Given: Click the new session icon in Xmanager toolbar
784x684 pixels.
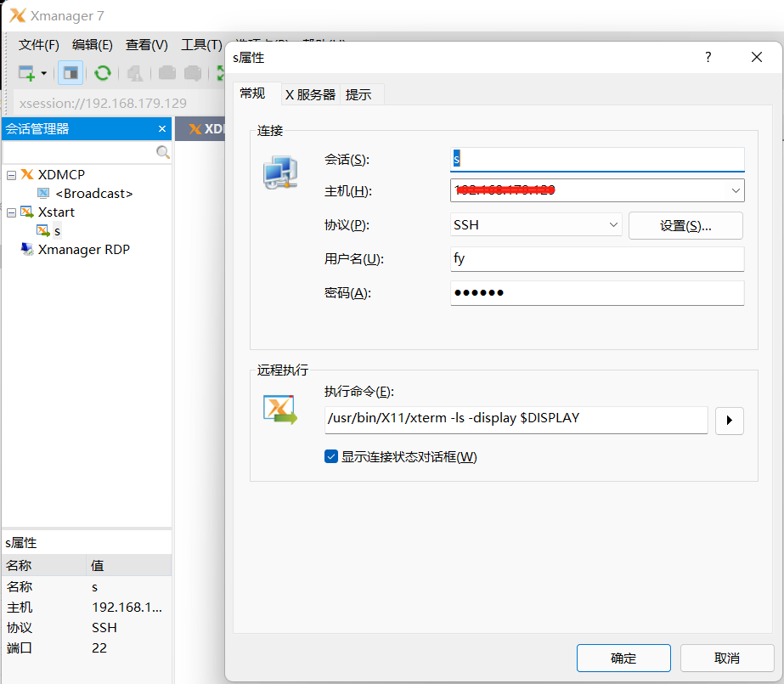Looking at the screenshot, I should [x=26, y=73].
